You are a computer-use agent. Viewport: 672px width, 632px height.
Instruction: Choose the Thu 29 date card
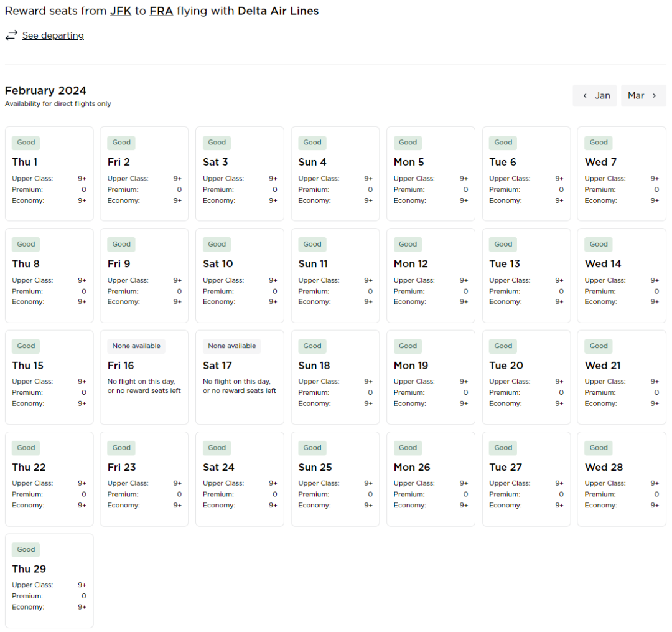(49, 580)
